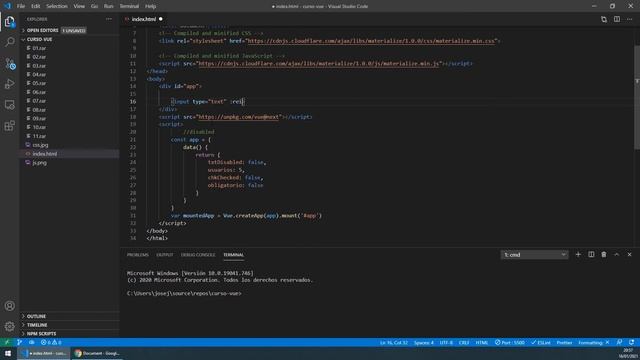Open errors and warnings count in status bar
The width and height of the screenshot is (640, 360).
tap(51, 342)
